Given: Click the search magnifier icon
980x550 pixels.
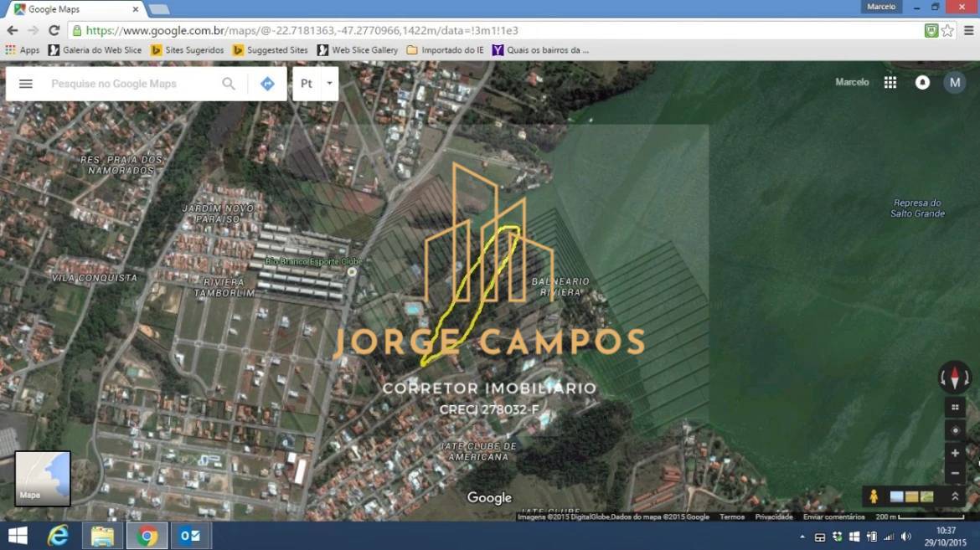Looking at the screenshot, I should click(229, 84).
